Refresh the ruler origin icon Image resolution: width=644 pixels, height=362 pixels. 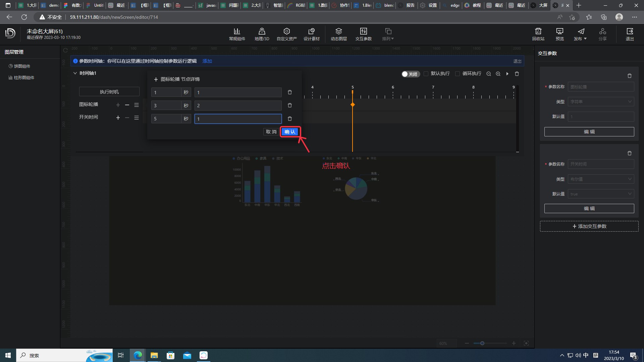tap(65, 50)
